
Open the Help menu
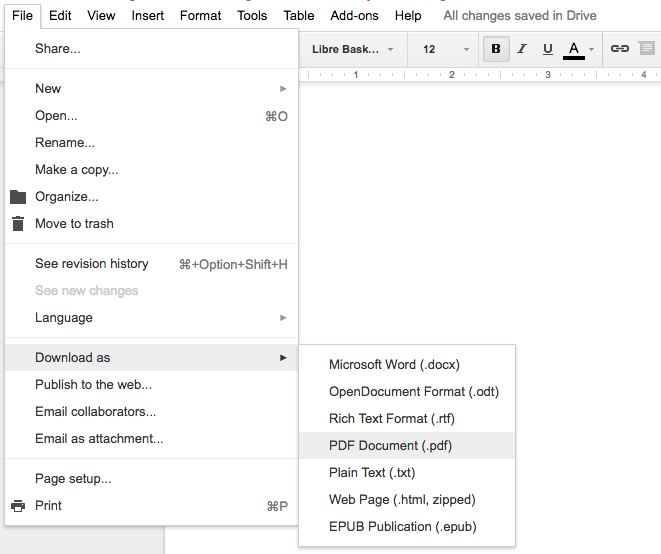point(408,16)
